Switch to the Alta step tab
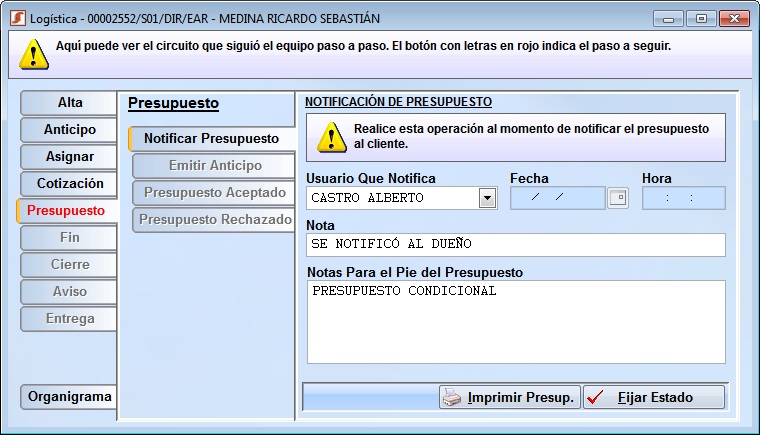Image resolution: width=760 pixels, height=435 pixels. [69, 103]
